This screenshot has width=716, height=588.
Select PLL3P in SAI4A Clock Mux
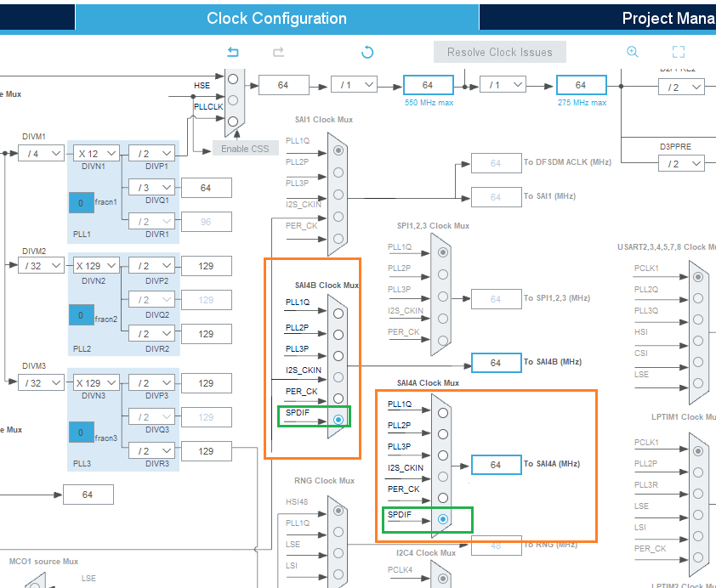point(443,455)
